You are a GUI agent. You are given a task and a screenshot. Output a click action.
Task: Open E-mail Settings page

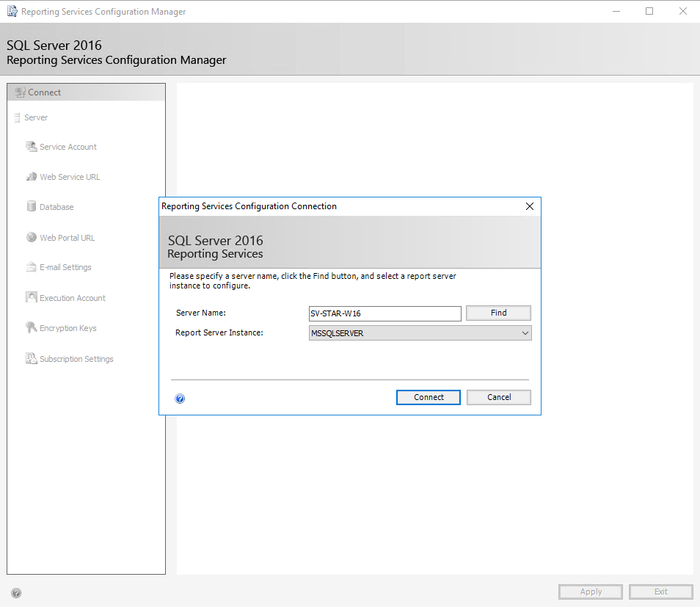[65, 267]
